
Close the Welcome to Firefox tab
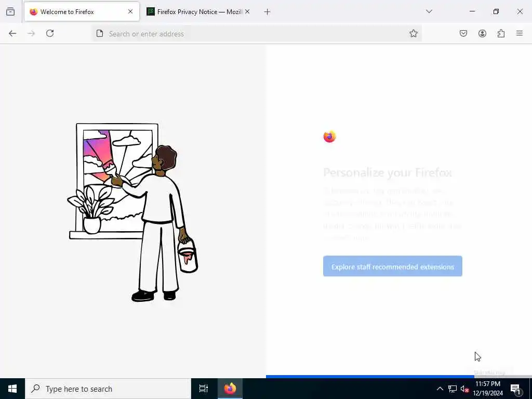(130, 11)
